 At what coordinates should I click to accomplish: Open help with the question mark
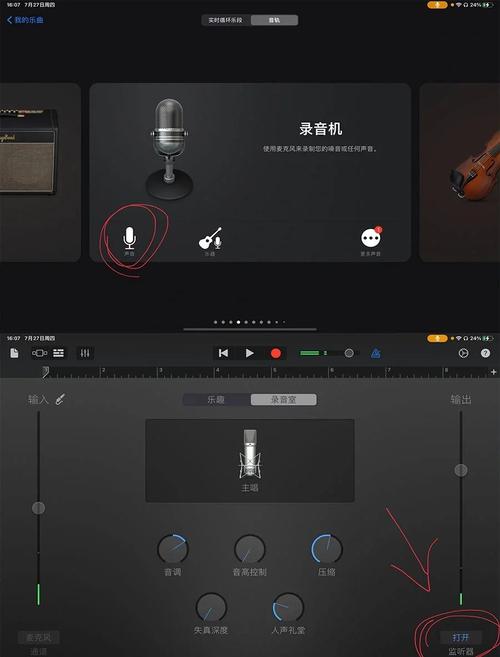485,353
